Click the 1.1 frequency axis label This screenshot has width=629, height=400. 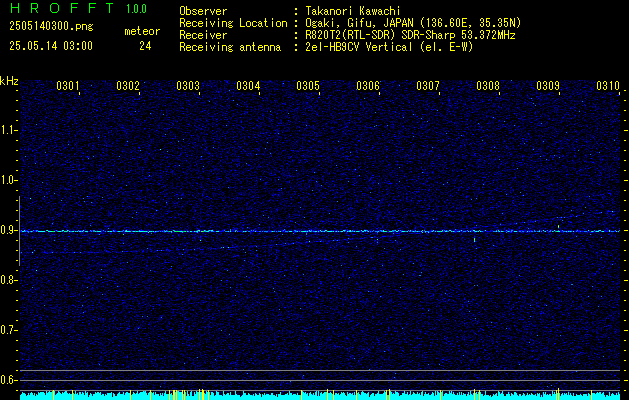8,130
